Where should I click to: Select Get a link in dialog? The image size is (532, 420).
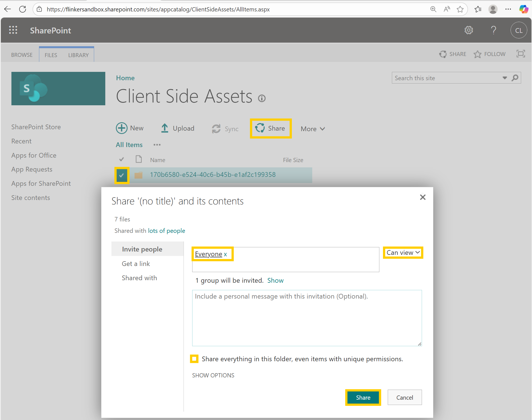point(136,264)
